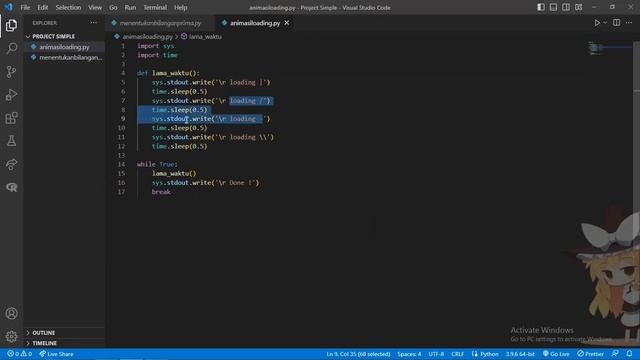Open Explorer views and more actions
This screenshot has width=640, height=360.
tap(94, 23)
